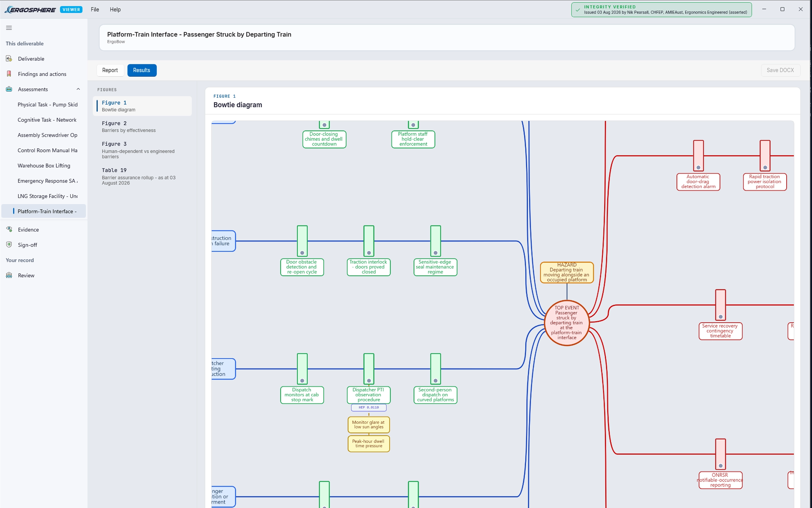Click Traction interlock doors proved closed barrier
The width and height of the screenshot is (812, 508).
(368, 267)
